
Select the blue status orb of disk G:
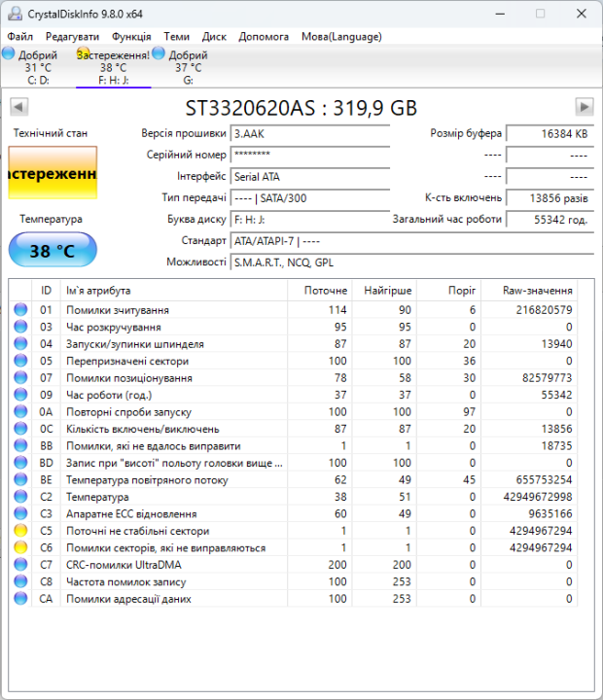(159, 53)
